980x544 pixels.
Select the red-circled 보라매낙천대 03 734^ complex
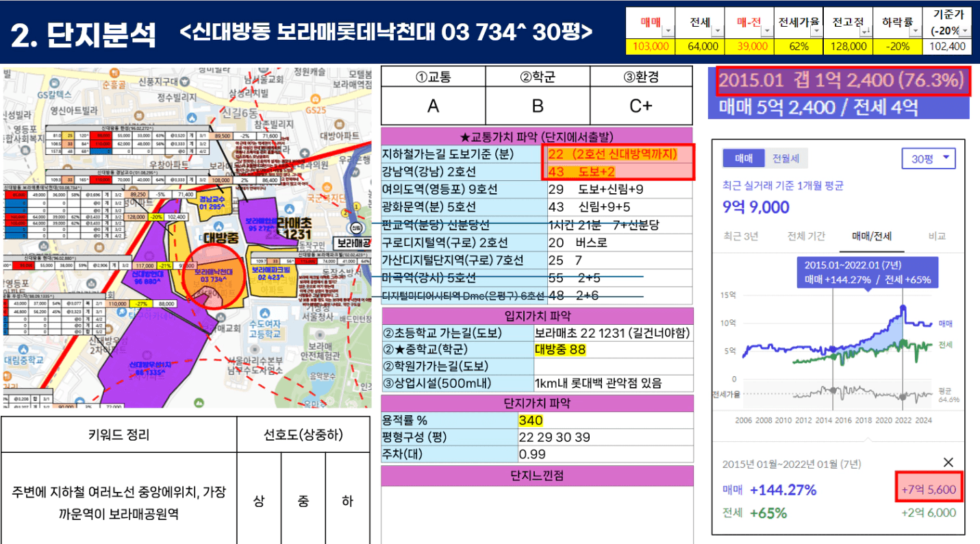pyautogui.click(x=213, y=276)
